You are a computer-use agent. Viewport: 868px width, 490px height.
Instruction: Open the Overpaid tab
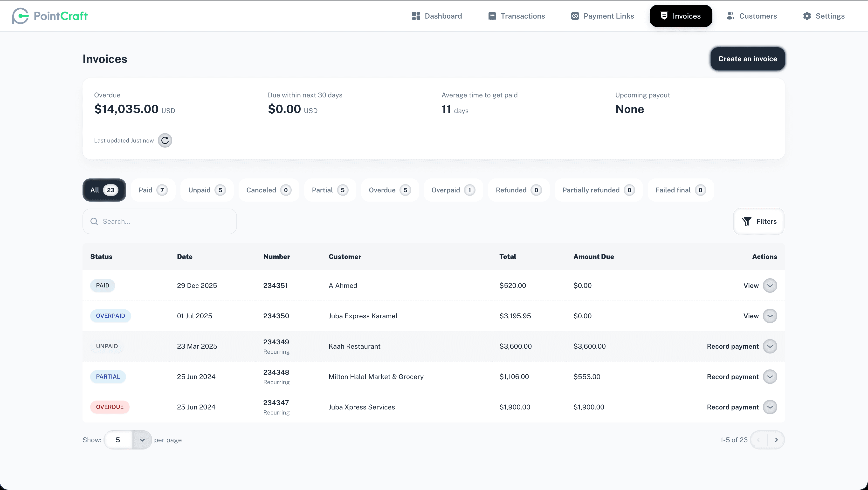click(x=453, y=190)
